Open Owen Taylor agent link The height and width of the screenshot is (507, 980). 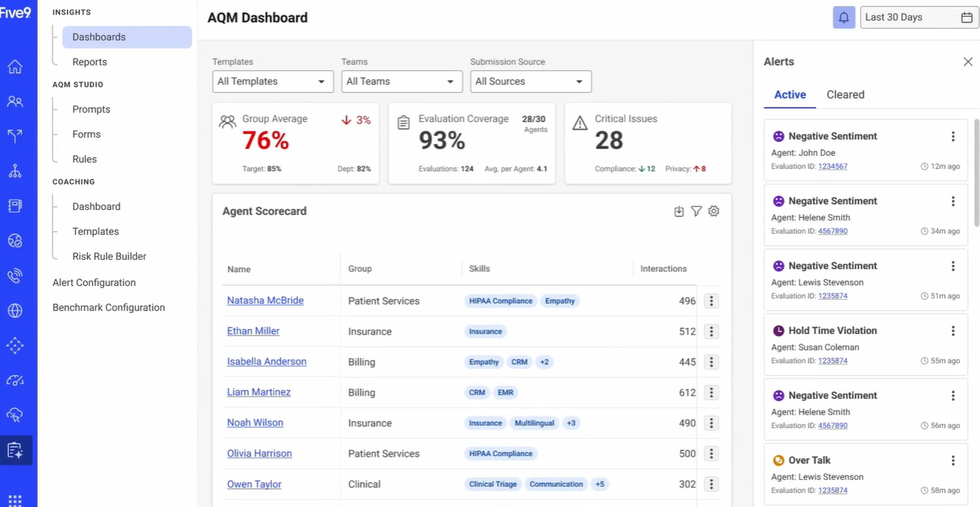pos(254,484)
